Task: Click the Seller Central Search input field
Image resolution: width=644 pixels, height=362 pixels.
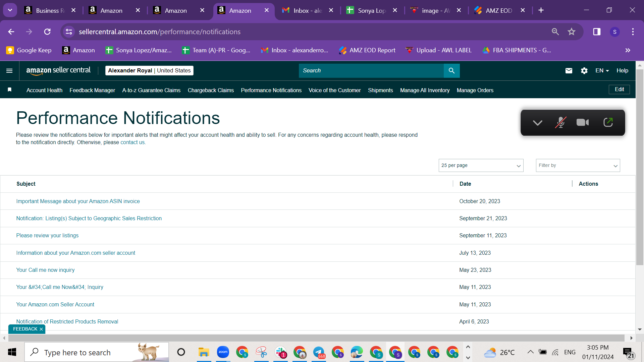Action: [371, 71]
